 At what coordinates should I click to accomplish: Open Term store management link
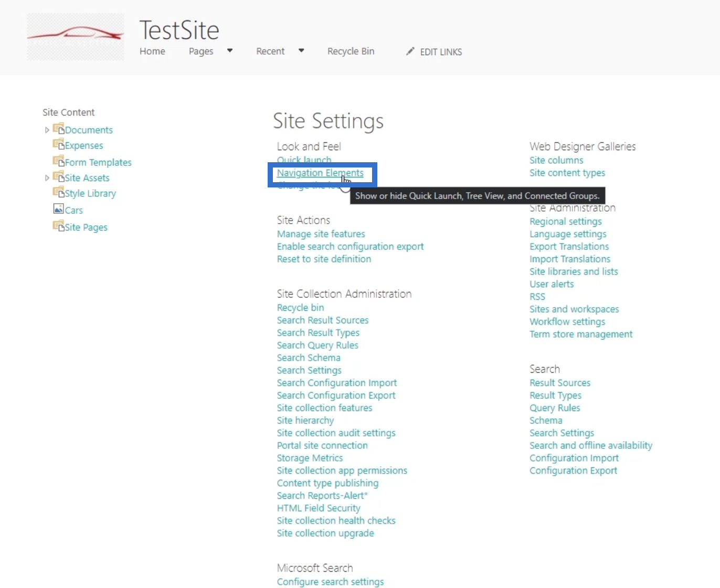[x=581, y=334]
